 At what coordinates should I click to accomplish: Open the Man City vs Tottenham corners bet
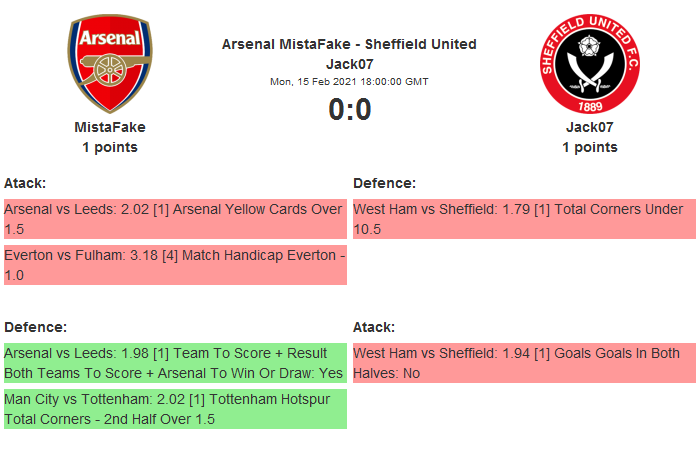click(174, 409)
